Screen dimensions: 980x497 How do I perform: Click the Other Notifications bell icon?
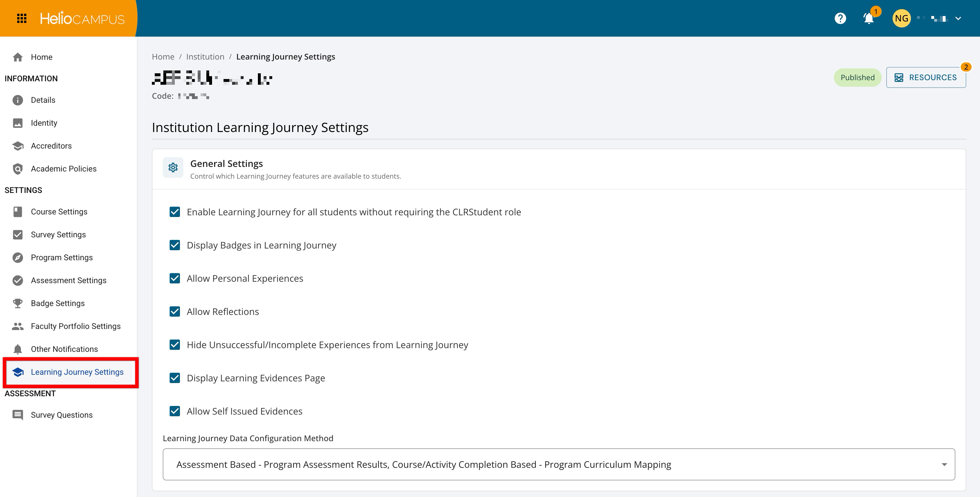17,349
